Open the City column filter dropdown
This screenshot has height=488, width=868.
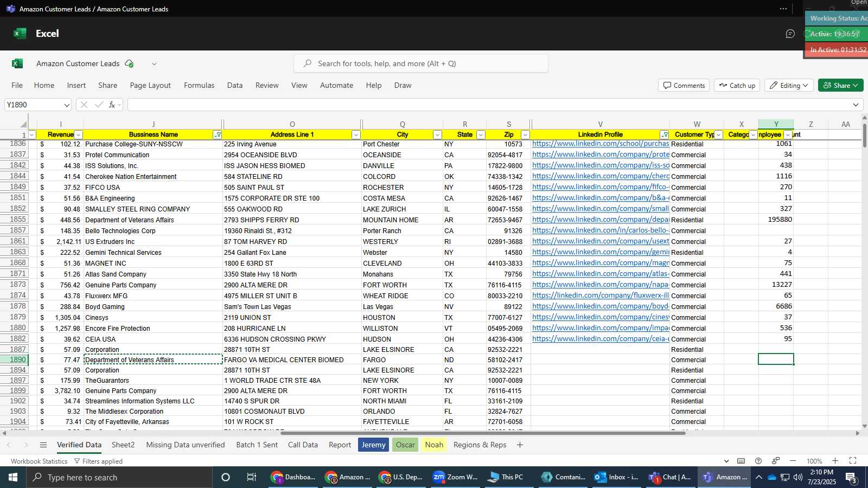pos(437,134)
